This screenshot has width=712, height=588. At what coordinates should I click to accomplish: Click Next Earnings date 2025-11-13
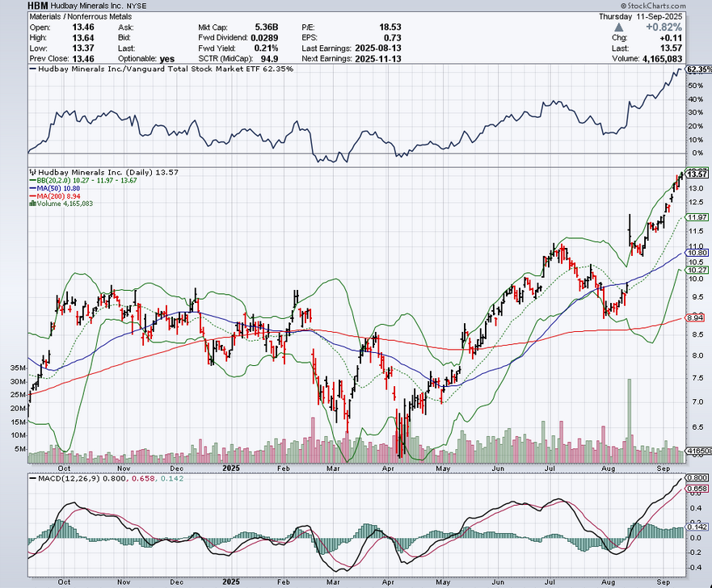[377, 58]
